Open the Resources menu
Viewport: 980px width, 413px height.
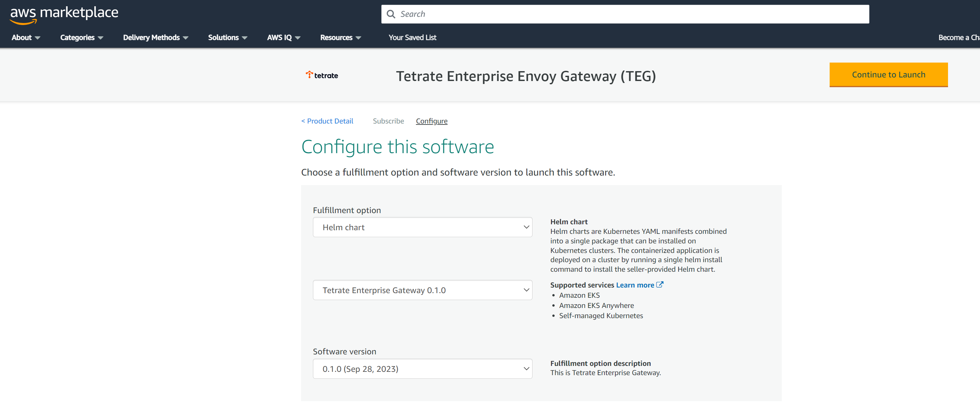coord(341,37)
